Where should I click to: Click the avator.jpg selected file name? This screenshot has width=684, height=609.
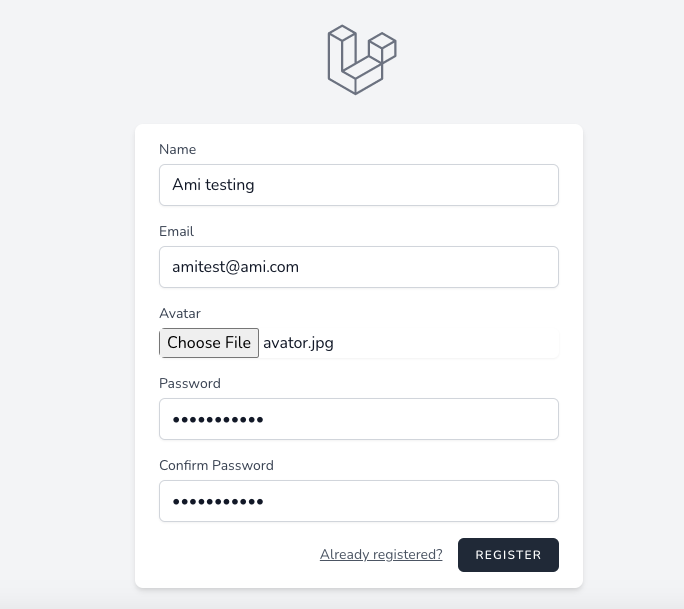click(x=298, y=343)
